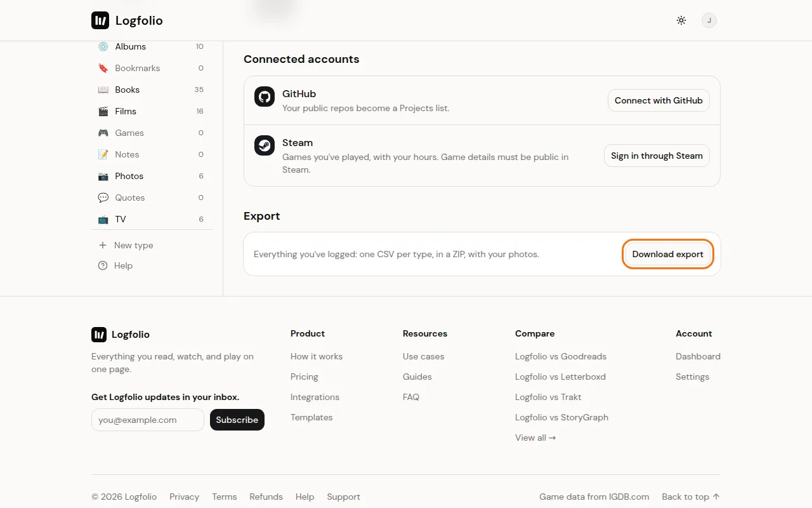Open the Guides footer link
This screenshot has height=508, width=812.
click(x=417, y=377)
